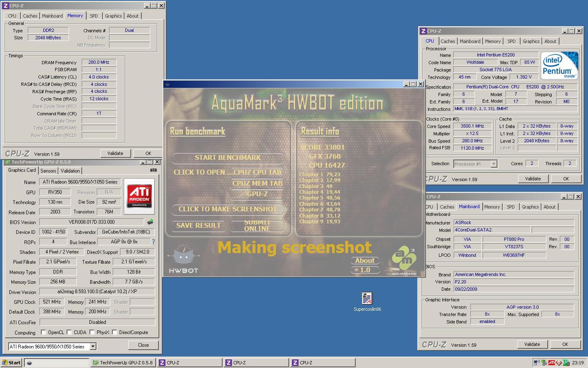Enable the PhysX checkbox
The image size is (588, 368).
[x=92, y=332]
